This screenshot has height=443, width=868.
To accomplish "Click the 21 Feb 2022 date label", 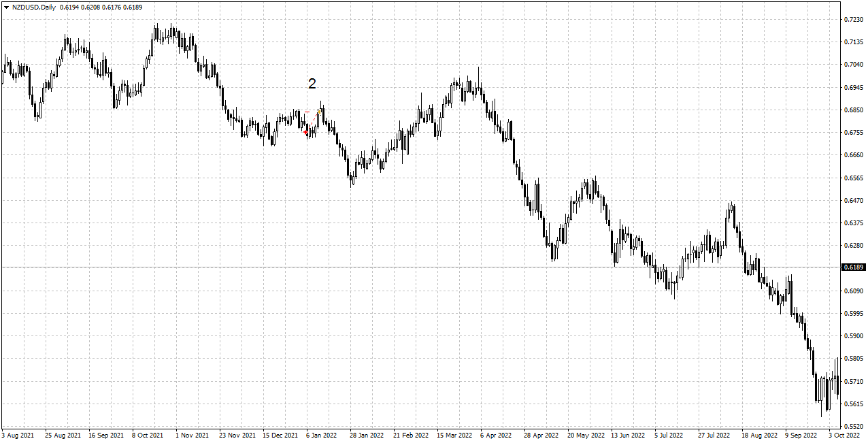I will coord(412,434).
